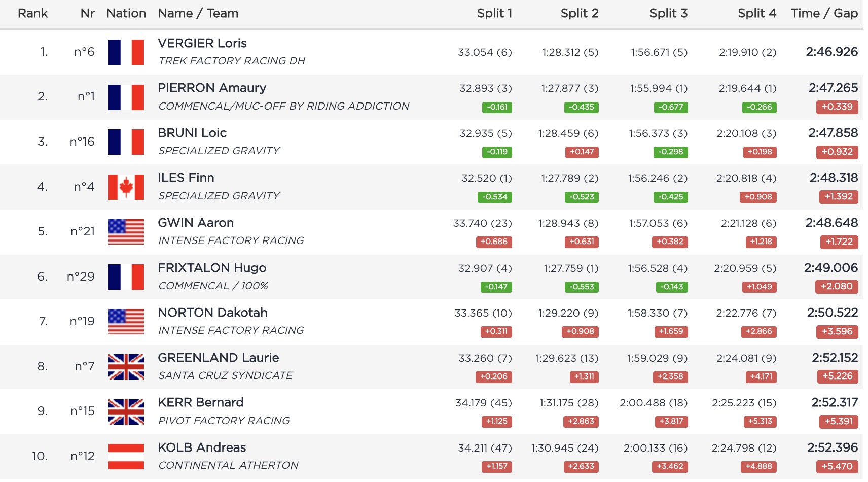Click the Rank column header

[x=32, y=13]
